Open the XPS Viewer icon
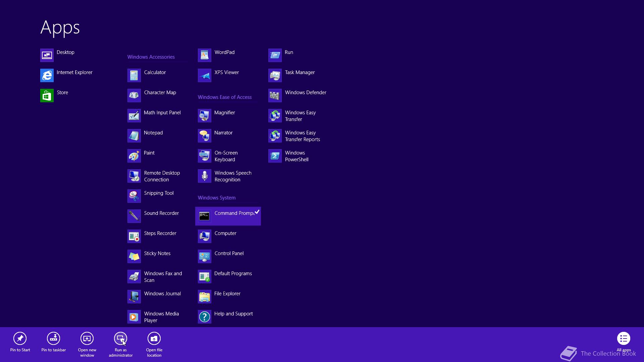This screenshot has width=644, height=362. [205, 75]
